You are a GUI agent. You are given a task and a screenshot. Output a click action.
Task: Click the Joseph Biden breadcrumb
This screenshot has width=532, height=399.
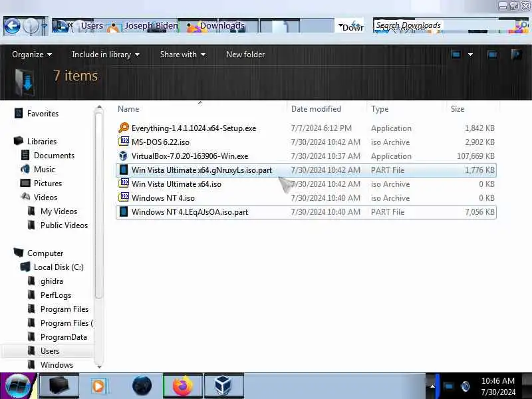pos(151,26)
